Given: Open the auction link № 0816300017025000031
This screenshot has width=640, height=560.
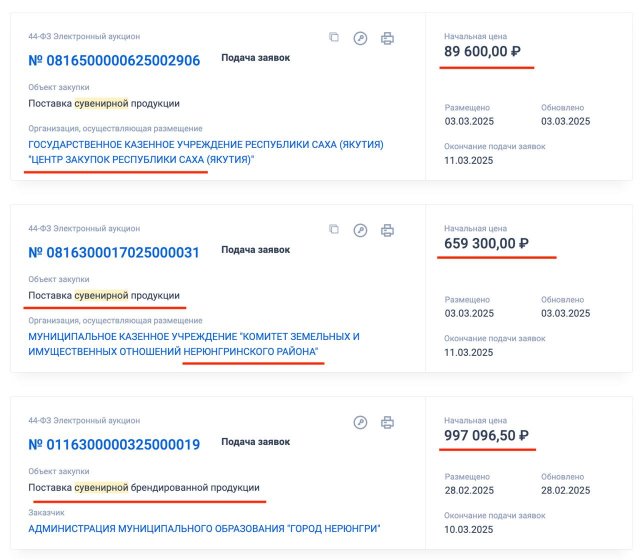Looking at the screenshot, I should (113, 253).
